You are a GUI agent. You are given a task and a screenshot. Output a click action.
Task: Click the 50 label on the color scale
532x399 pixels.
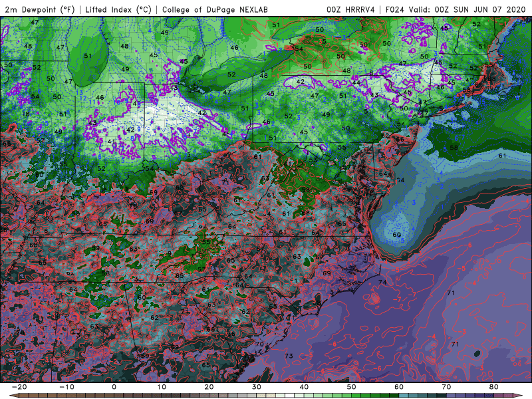point(352,387)
